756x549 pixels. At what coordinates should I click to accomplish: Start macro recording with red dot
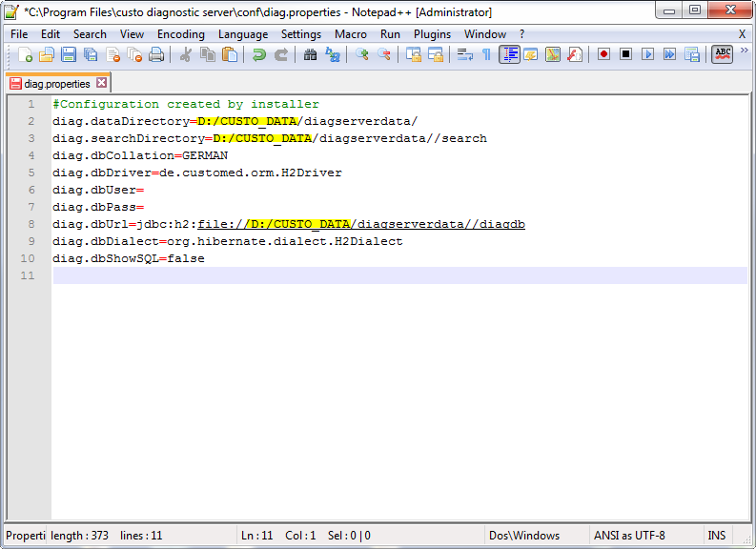click(x=603, y=54)
